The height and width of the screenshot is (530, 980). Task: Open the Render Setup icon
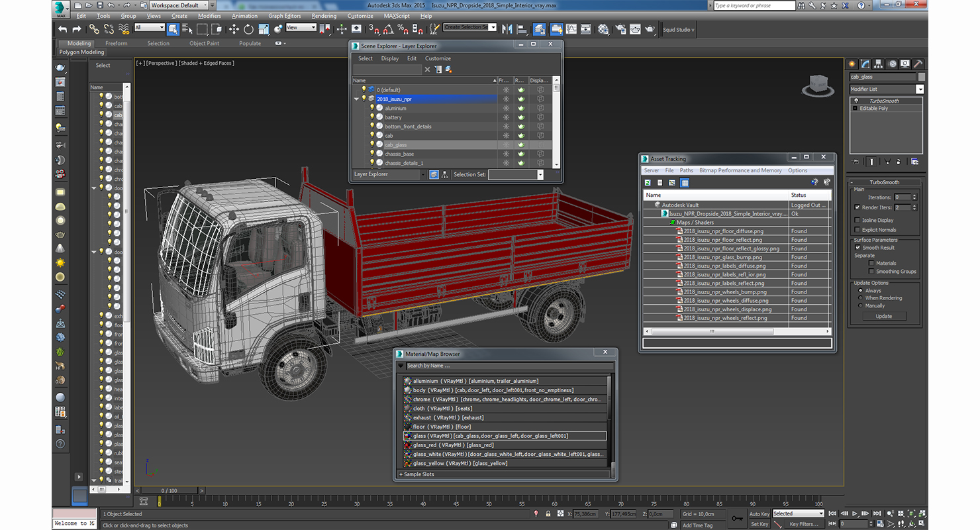[620, 29]
